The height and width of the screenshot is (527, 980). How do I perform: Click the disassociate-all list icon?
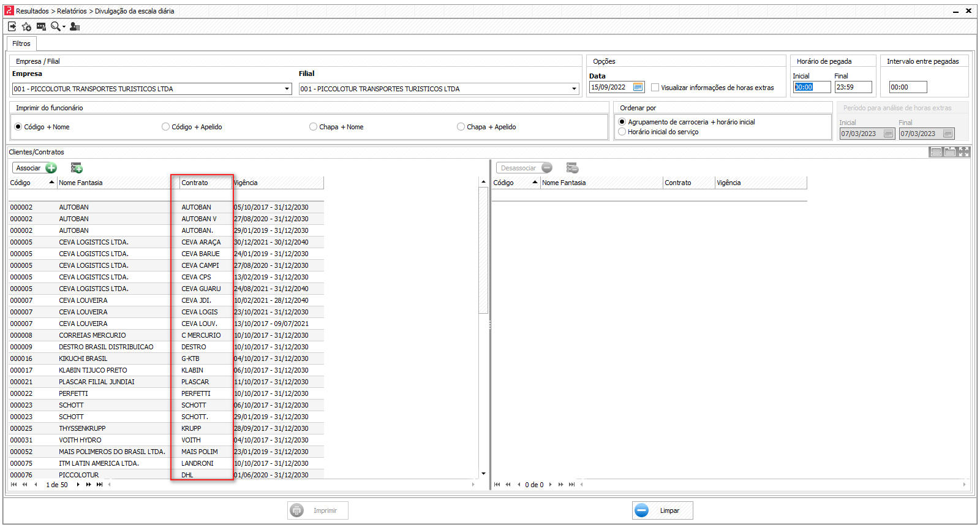573,168
